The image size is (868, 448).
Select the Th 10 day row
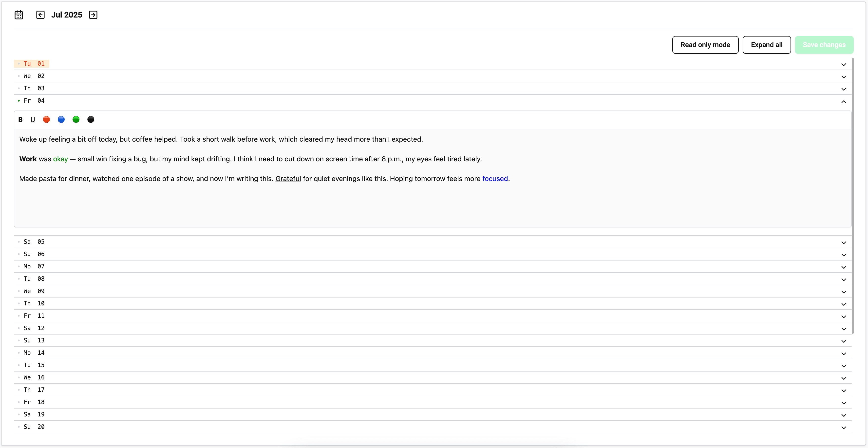(x=34, y=303)
